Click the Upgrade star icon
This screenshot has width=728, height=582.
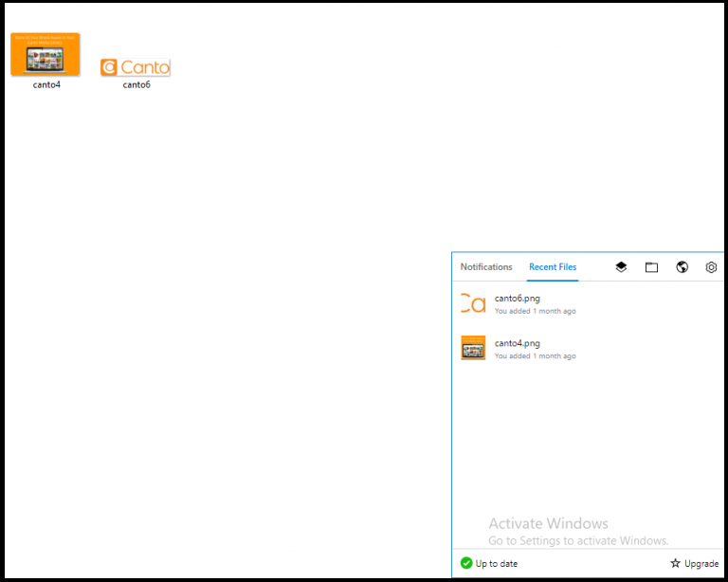675,563
